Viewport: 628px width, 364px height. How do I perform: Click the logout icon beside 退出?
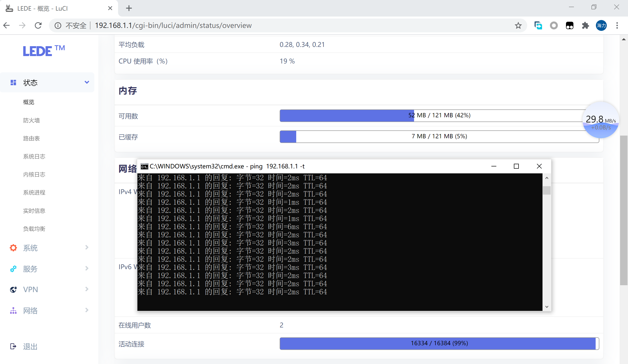tap(13, 346)
